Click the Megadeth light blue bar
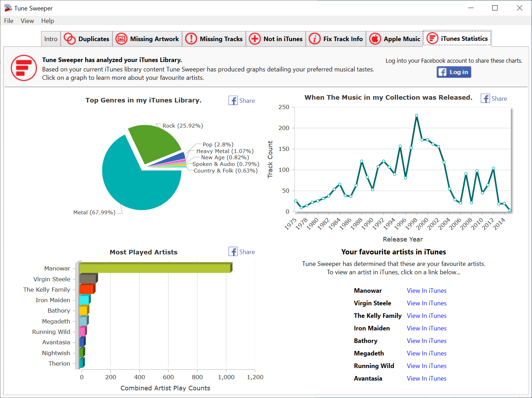The height and width of the screenshot is (398, 532). coord(84,321)
